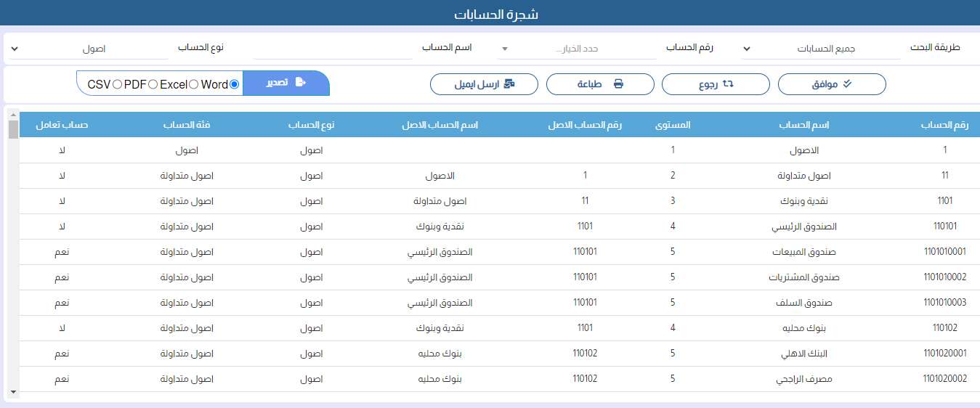This screenshot has width=980, height=408.
Task: Select the Word export format radio
Action: click(x=234, y=85)
